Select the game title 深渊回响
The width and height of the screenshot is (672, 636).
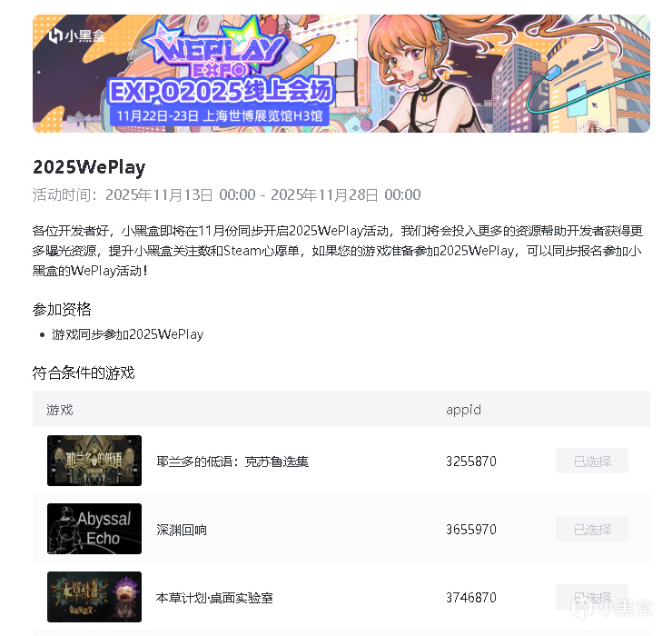point(182,530)
